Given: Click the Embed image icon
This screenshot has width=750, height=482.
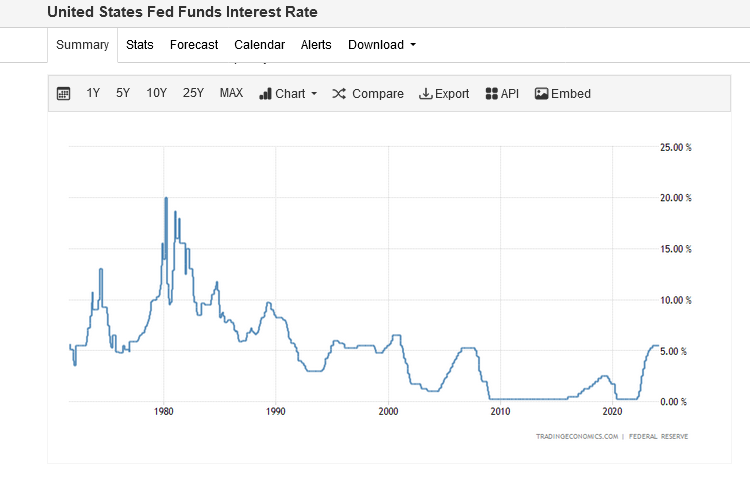Looking at the screenshot, I should [541, 94].
